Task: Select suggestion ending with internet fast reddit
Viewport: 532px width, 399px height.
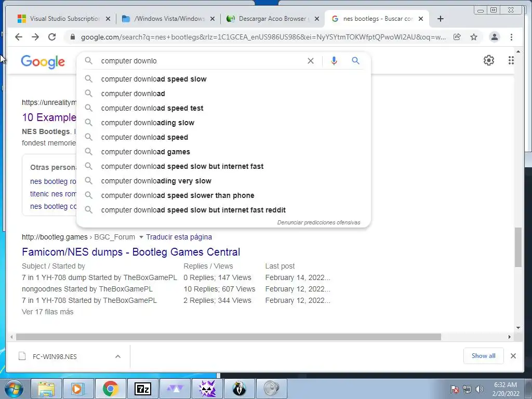Action: coord(224,210)
